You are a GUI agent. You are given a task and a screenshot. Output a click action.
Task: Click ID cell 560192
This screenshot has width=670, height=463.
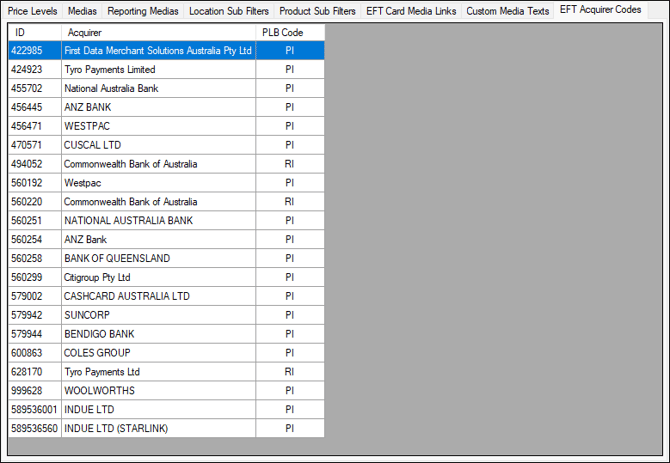[35, 182]
